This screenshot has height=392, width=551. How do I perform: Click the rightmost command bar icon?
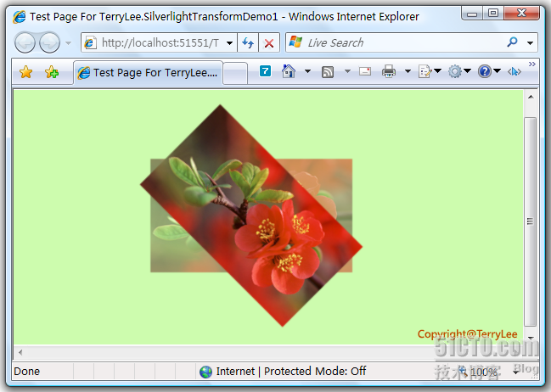(514, 71)
